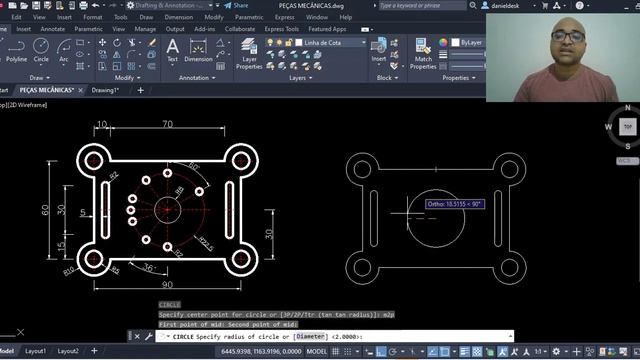Screen dimensions: 640x360
Task: Select the Dimension tool
Action: click(x=198, y=50)
